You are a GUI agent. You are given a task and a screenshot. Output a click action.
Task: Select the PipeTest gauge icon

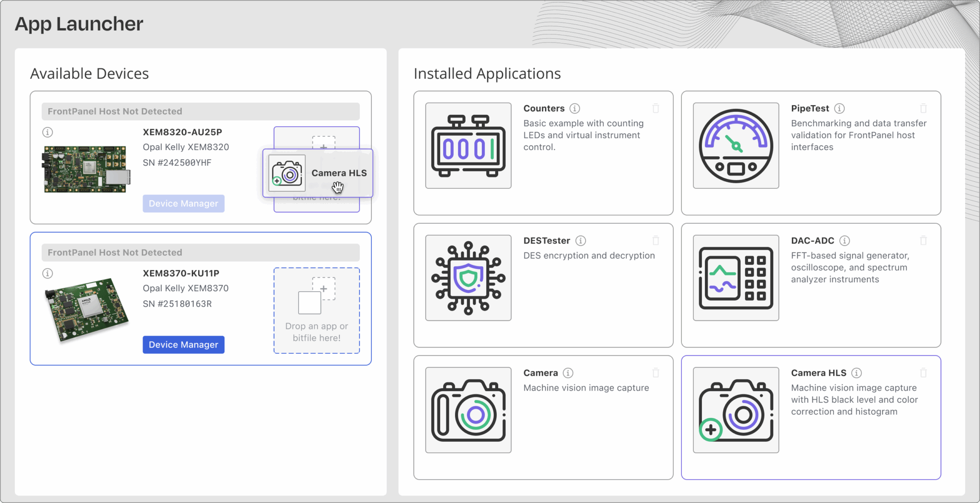[x=735, y=146]
